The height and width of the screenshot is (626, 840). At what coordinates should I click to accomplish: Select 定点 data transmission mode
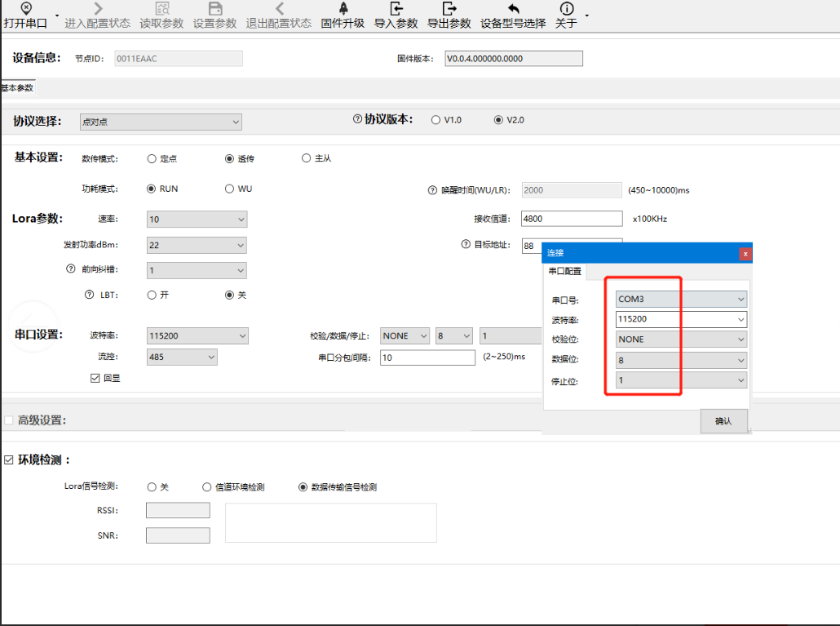click(152, 158)
